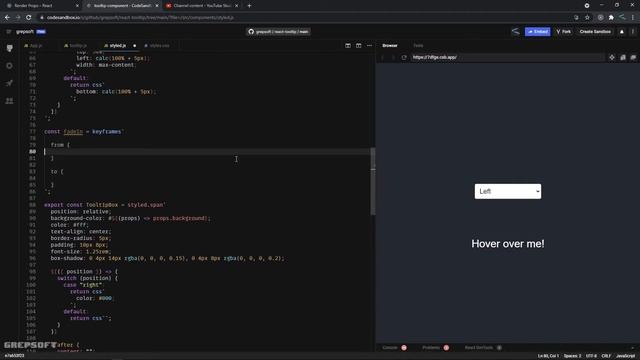
Task: Click the Fork button
Action: point(564,31)
